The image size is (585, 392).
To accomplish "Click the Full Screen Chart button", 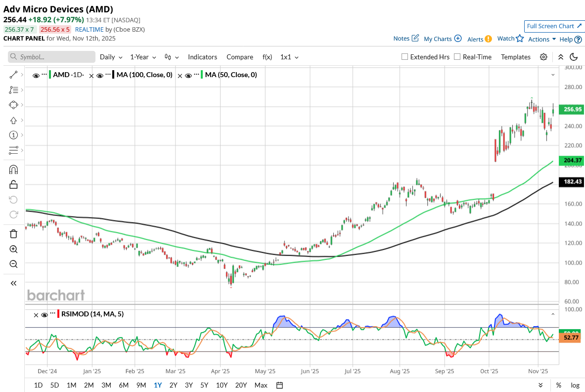I will [x=554, y=26].
